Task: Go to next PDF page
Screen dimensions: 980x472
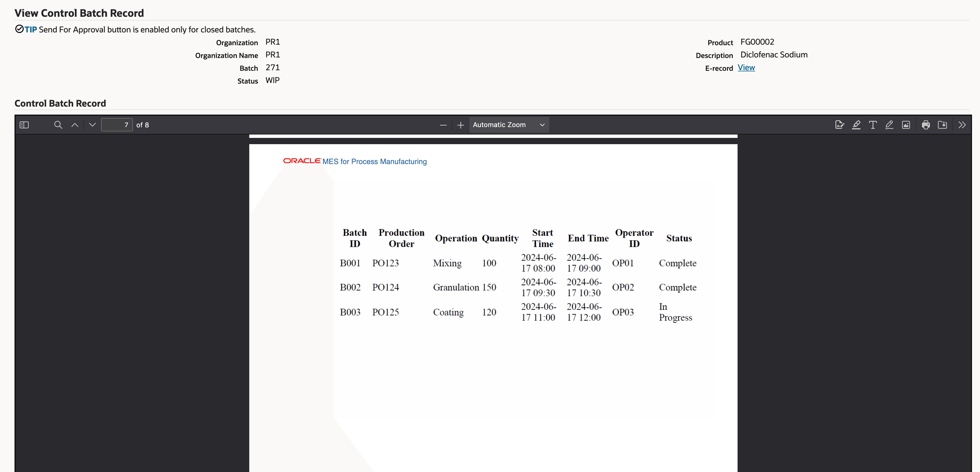Action: coord(92,125)
